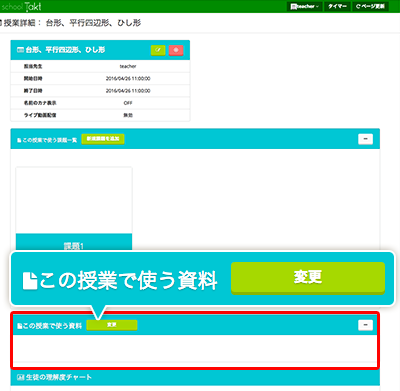Click the page heading 授業詳細: 台形、平行四辺形、ひし形
This screenshot has height=391, width=400.
point(71,23)
